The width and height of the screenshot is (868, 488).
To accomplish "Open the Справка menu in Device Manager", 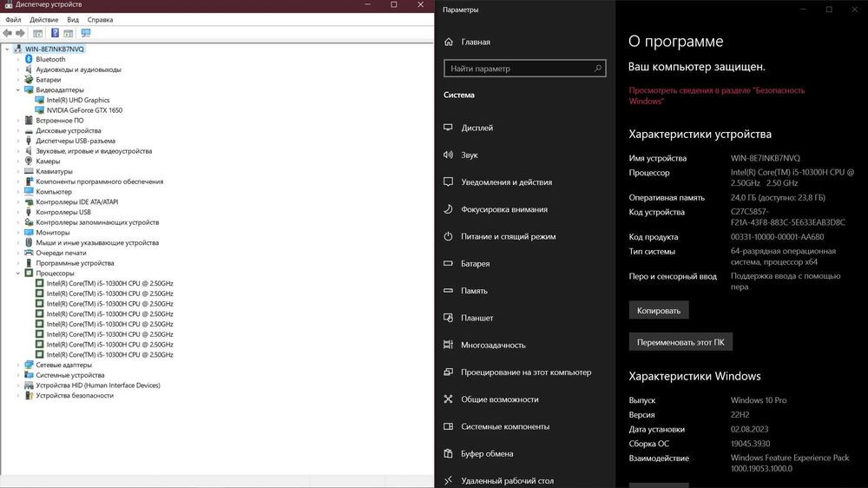I will pyautogui.click(x=100, y=20).
